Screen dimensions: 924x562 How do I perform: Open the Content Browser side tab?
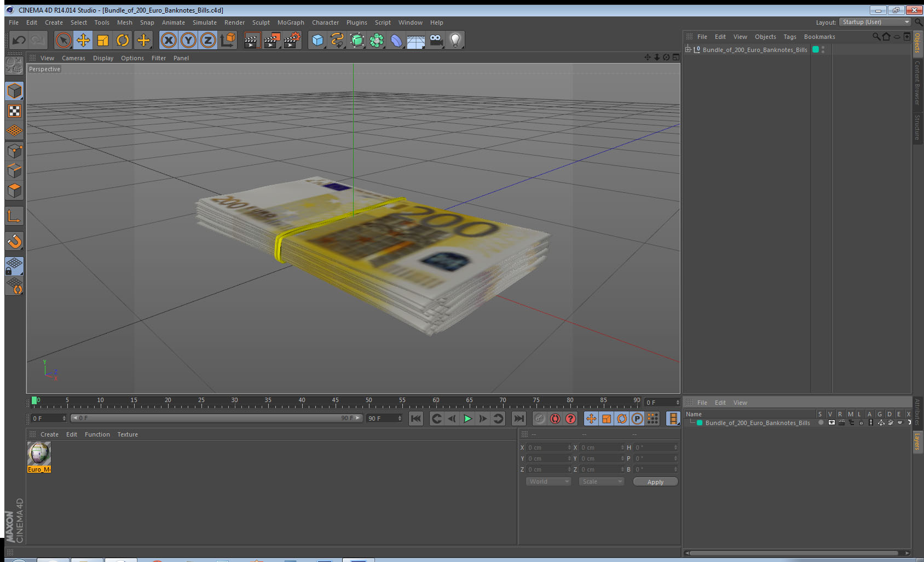point(917,82)
